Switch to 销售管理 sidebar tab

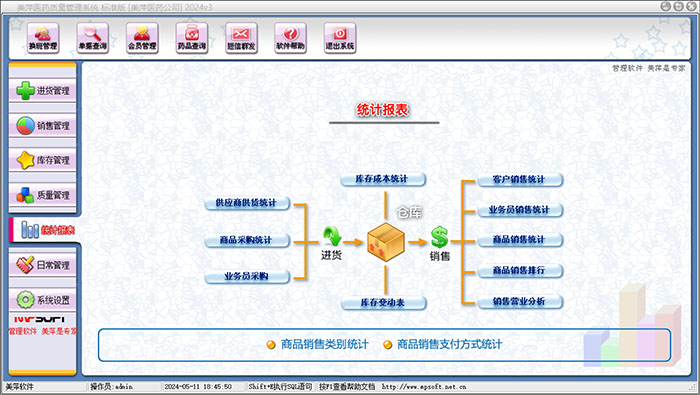pyautogui.click(x=42, y=125)
